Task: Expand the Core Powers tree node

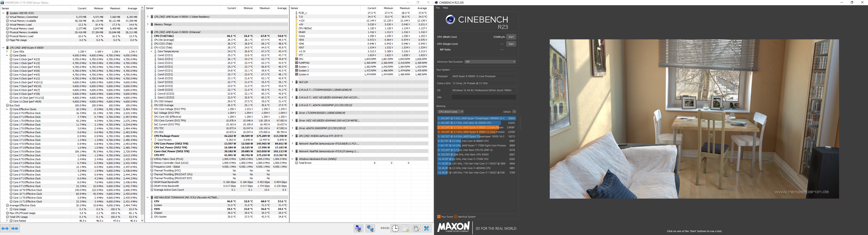Action: [151, 140]
